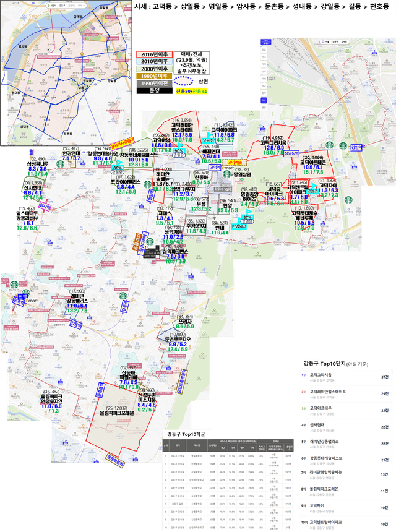Viewport: 396px width, 532px height.
Task: Click 4위 선사현대 row in Top10 list
Action: (x=345, y=427)
